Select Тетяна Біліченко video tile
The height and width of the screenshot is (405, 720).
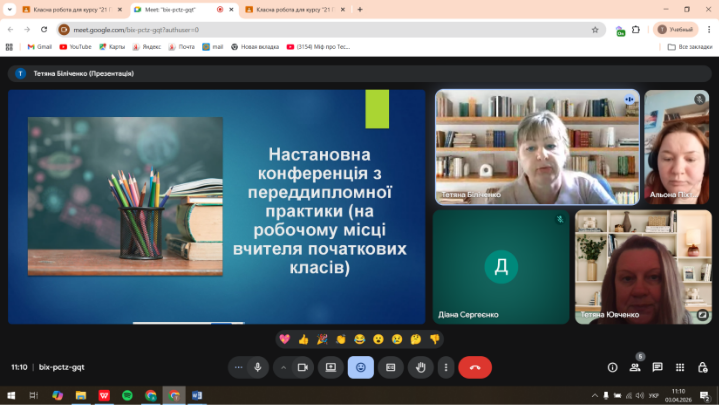pos(537,147)
